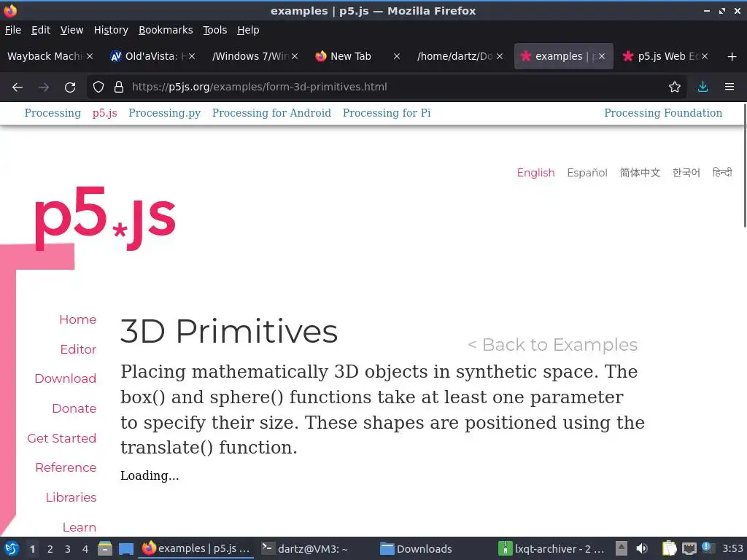747x560 pixels.
Task: Switch to virtual desktop 3
Action: click(68, 549)
